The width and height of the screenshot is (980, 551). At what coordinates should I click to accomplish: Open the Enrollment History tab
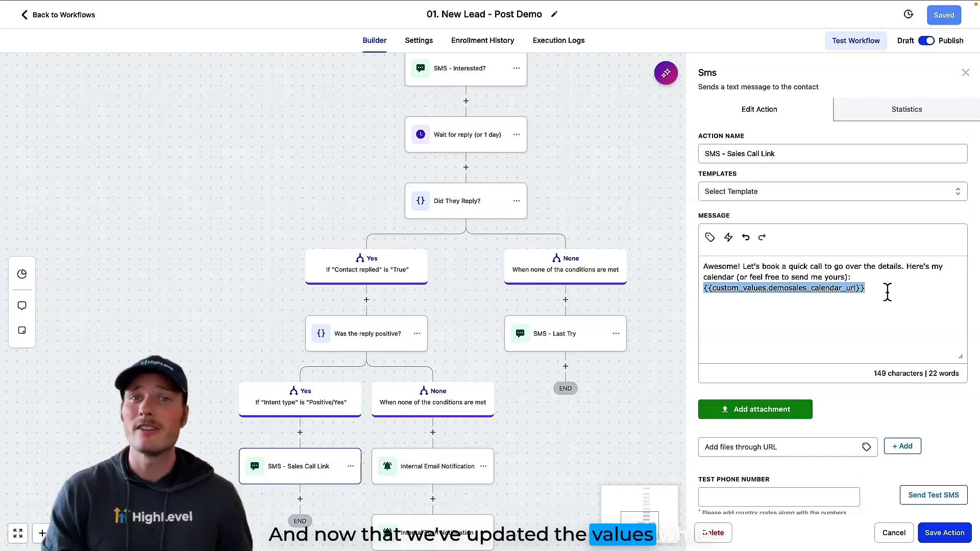[482, 40]
